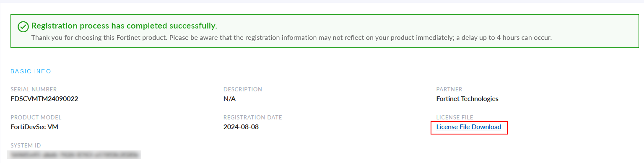Select the serial number FDSCVMTM24090022
The width and height of the screenshot is (644, 163).
tap(44, 99)
